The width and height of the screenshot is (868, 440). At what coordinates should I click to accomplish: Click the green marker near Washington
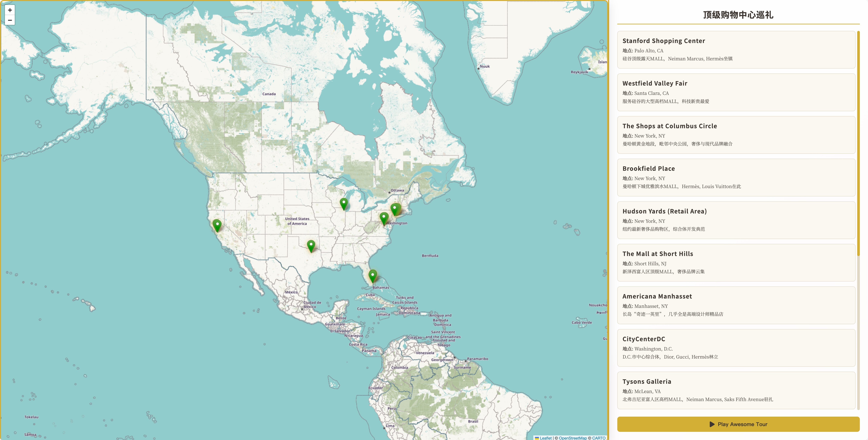[x=384, y=218]
